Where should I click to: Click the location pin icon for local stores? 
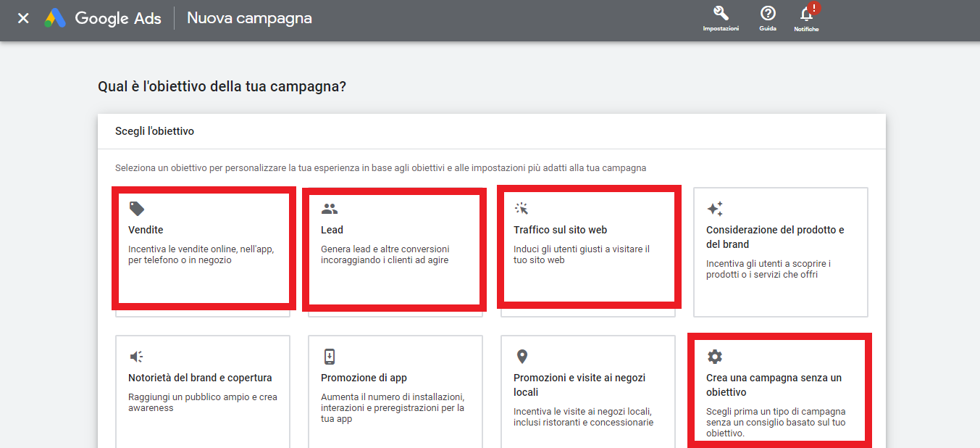[x=522, y=357]
